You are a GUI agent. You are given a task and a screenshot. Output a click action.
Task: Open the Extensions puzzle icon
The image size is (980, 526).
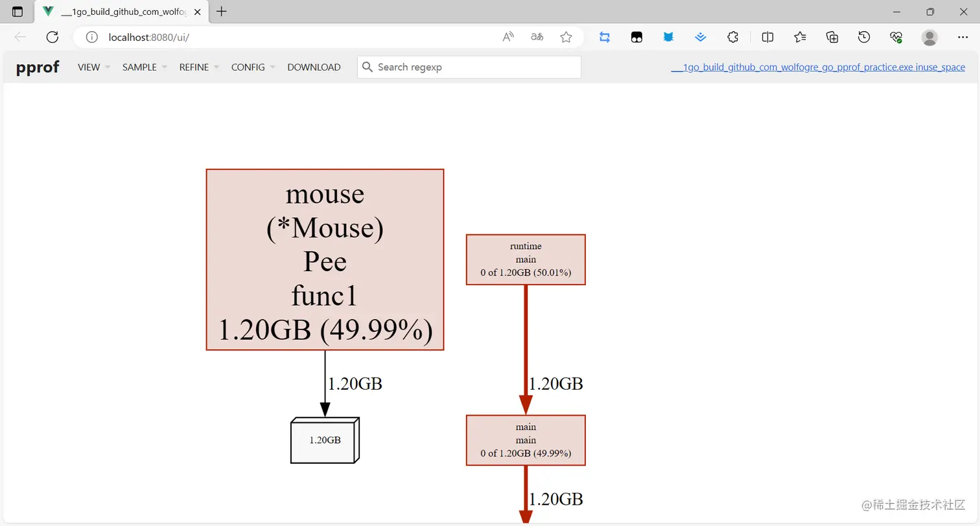(733, 37)
